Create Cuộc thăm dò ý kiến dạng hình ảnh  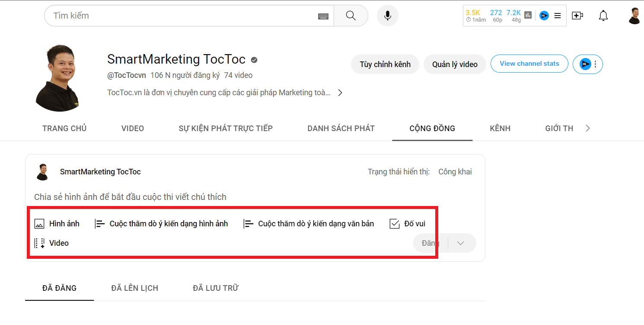[x=161, y=224]
